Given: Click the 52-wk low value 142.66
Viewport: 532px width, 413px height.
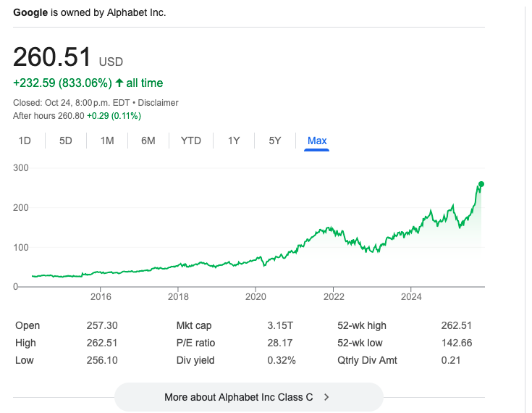Looking at the screenshot, I should point(456,343).
